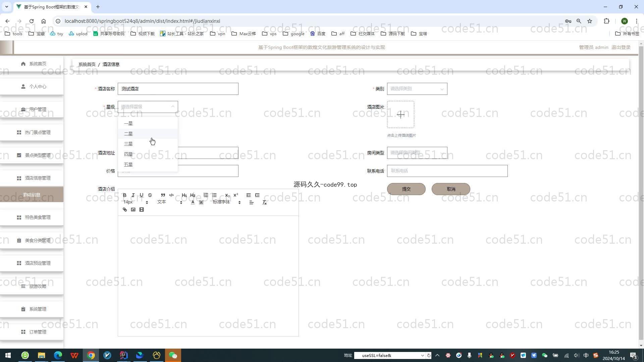Click the 提交 submit button

[x=406, y=189]
